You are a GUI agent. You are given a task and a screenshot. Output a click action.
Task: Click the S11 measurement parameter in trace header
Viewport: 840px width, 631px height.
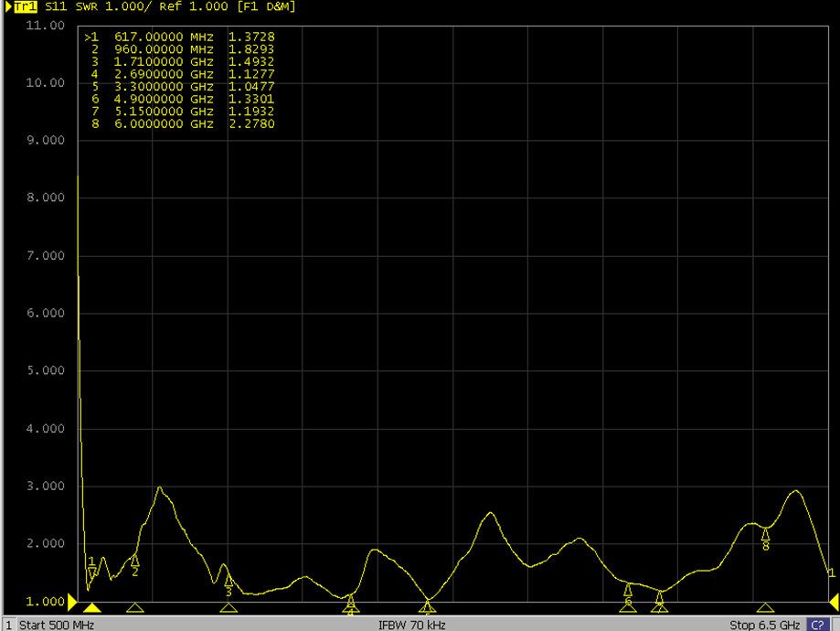[56, 6]
